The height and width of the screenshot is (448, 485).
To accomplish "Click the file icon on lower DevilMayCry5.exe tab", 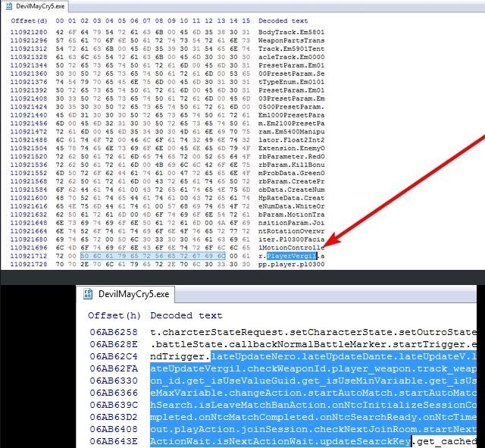I will click(x=88, y=294).
